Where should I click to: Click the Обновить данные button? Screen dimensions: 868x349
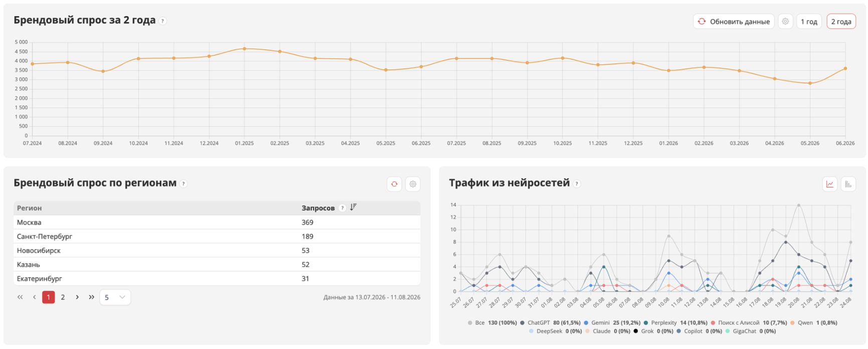coord(734,22)
